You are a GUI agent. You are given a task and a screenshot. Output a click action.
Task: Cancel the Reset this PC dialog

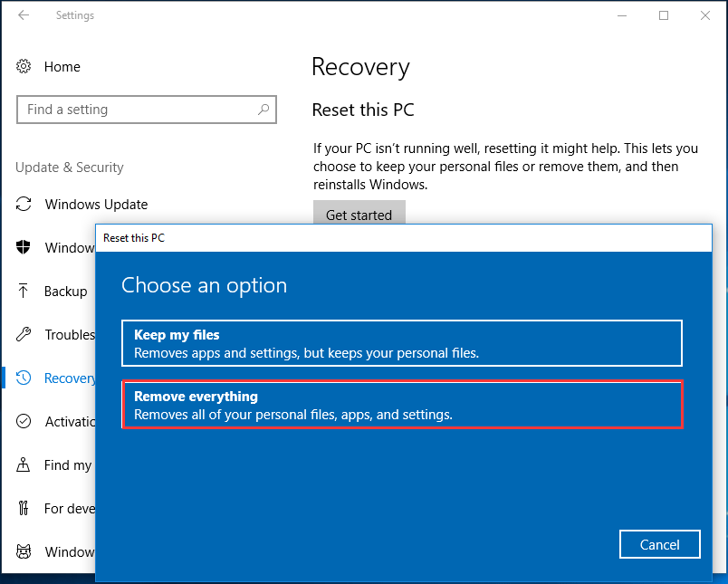click(x=659, y=544)
